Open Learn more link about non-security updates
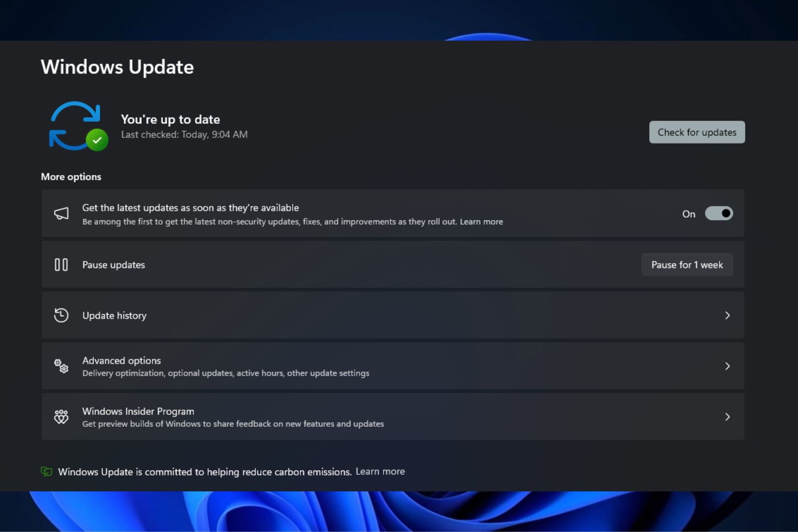The height and width of the screenshot is (532, 798). pyautogui.click(x=481, y=222)
